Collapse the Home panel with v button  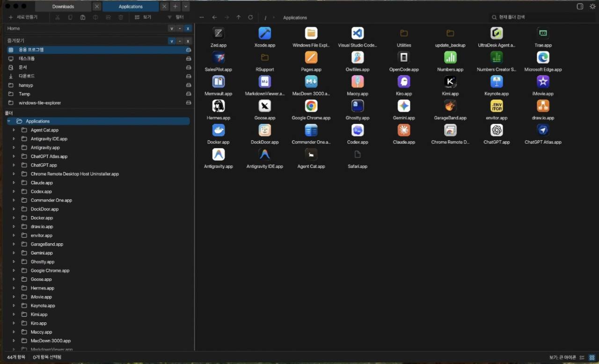point(172,29)
